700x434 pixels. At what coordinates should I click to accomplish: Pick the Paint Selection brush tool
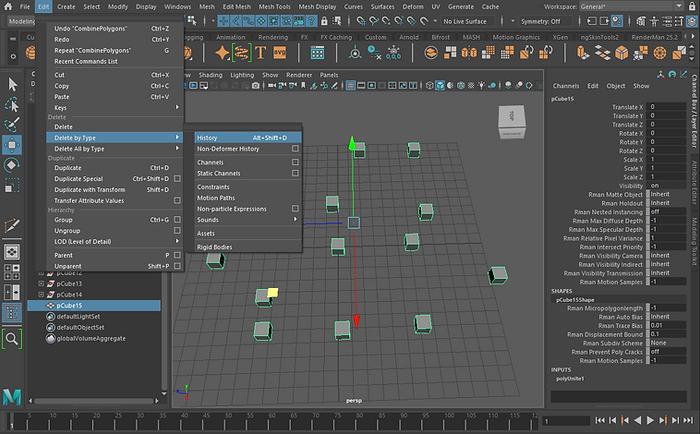(x=12, y=125)
